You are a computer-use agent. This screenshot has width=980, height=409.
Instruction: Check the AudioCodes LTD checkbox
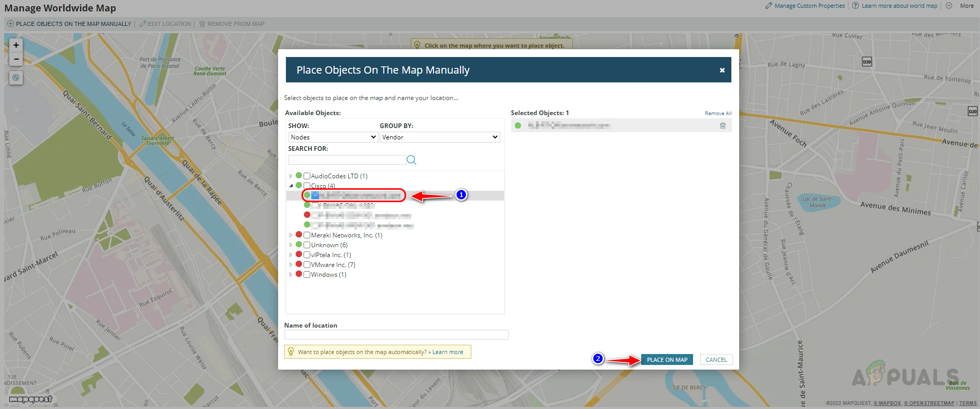click(x=307, y=176)
